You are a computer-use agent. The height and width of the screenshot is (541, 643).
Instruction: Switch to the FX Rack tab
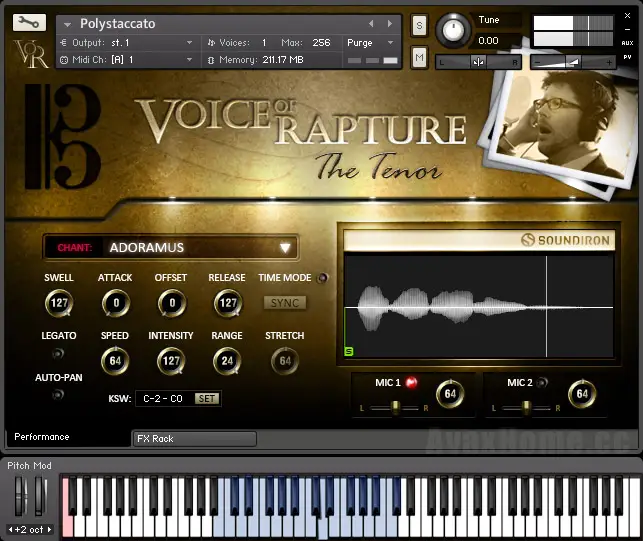click(194, 439)
